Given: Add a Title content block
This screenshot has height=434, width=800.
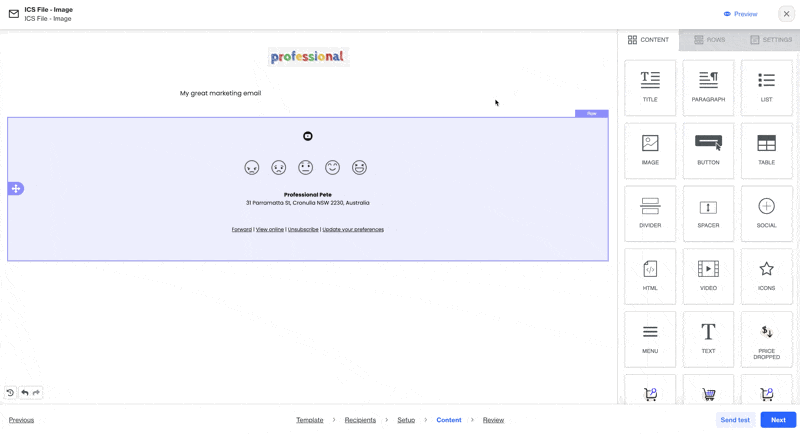Looking at the screenshot, I should pos(650,86).
